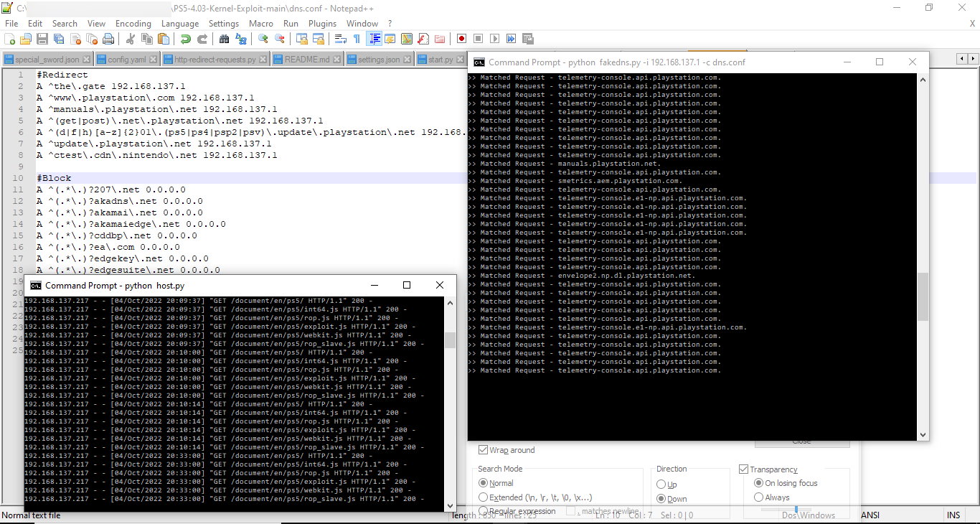
Task: Select the Regular expression search mode
Action: 485,511
